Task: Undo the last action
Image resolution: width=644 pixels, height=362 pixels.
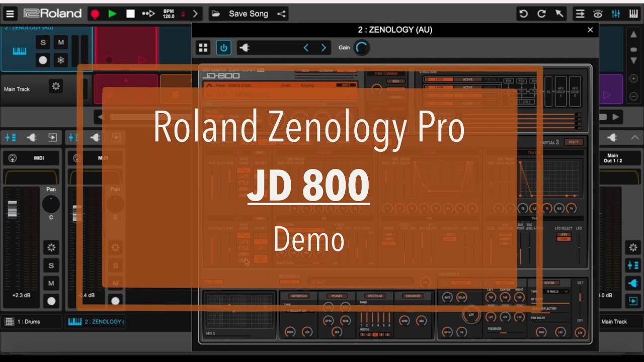Action: click(523, 14)
